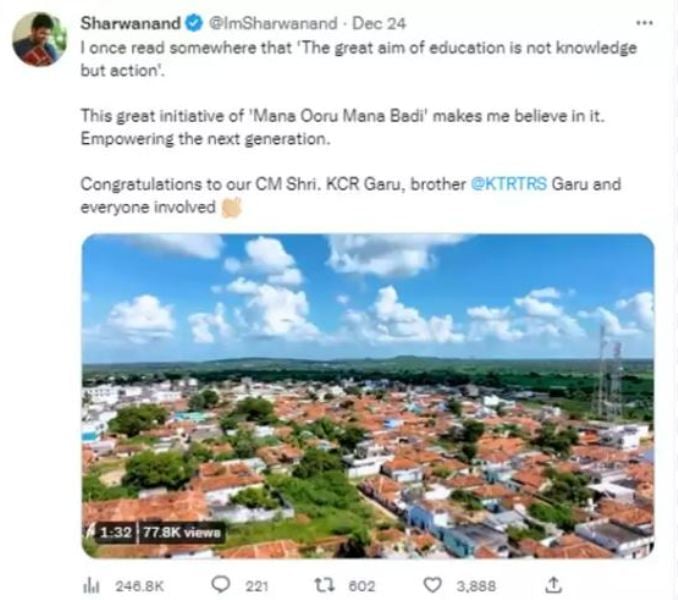Viewport: 678px width, 600px height.
Task: Open Sharwanand's profile picture avatar
Action: 37,40
